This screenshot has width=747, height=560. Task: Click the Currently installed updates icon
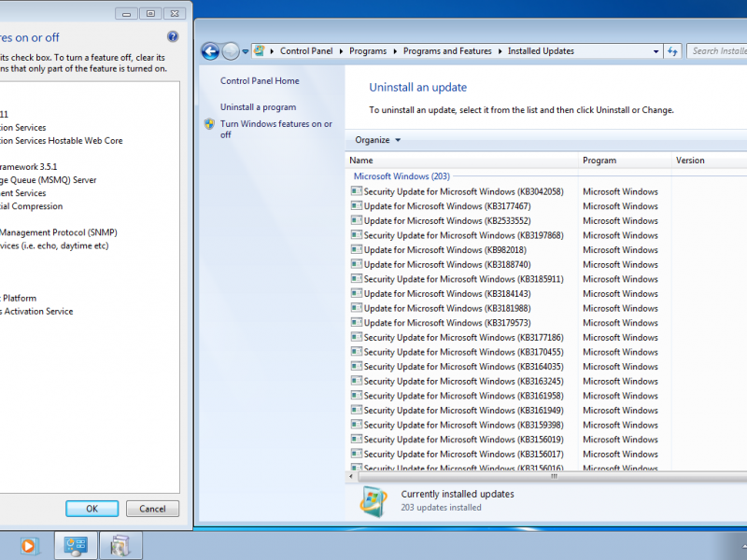coord(373,502)
